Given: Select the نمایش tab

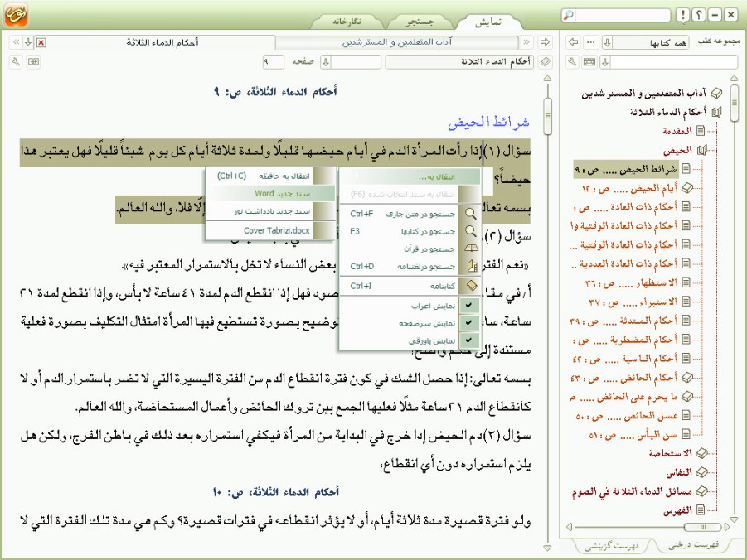Looking at the screenshot, I should click(488, 22).
